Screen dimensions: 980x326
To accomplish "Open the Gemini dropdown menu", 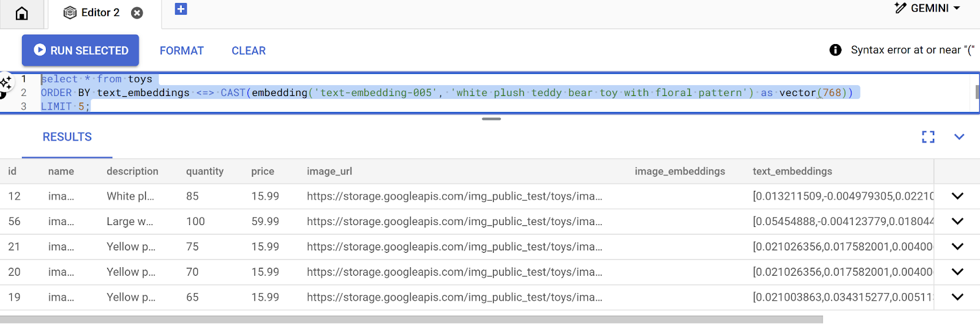I will pos(928,9).
